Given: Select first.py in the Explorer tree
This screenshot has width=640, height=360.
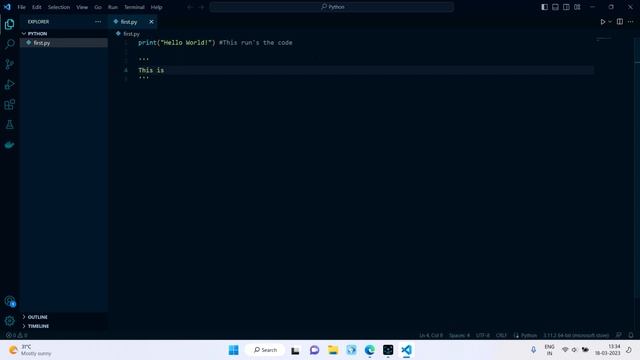Looking at the screenshot, I should pyautogui.click(x=64, y=42).
